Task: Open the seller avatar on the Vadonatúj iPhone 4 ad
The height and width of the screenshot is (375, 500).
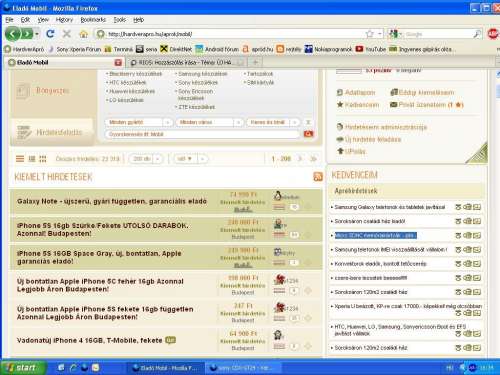Action: (x=278, y=335)
